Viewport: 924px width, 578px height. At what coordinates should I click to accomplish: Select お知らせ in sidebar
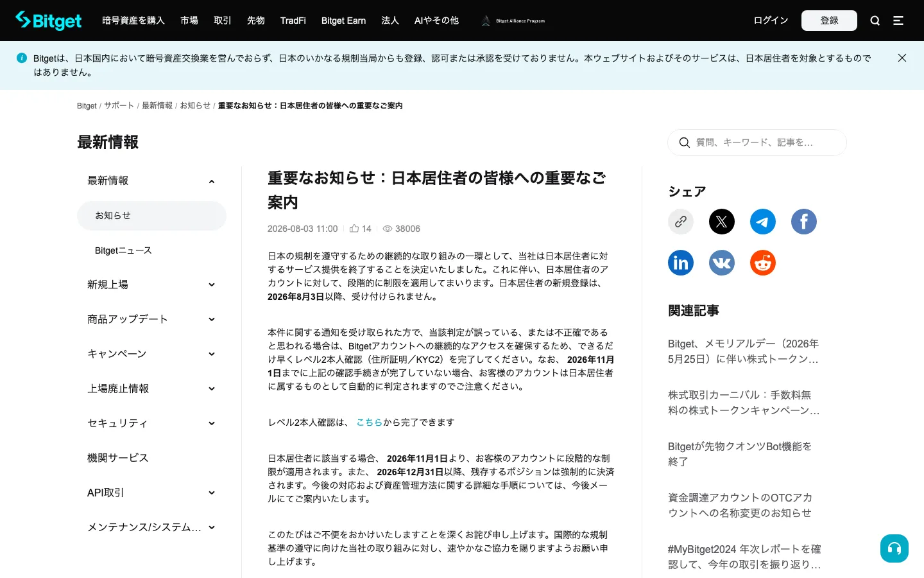point(151,216)
